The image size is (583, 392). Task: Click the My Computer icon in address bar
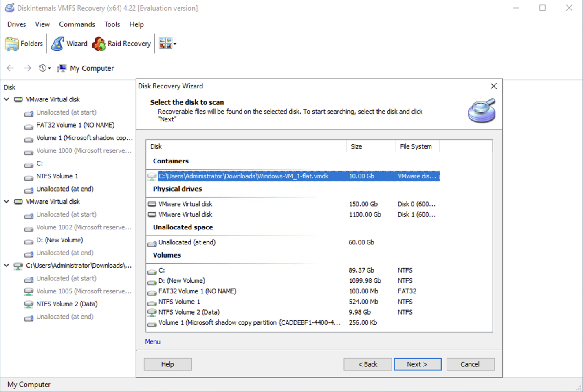[x=62, y=68]
